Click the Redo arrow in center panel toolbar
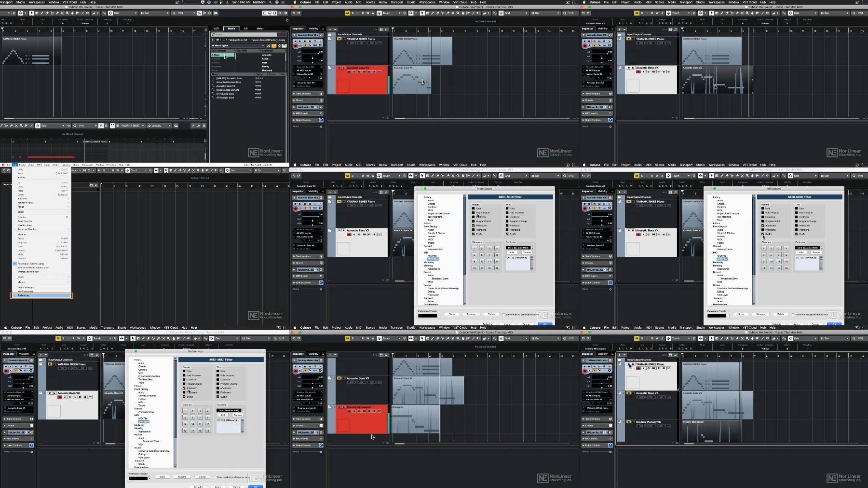 (x=298, y=176)
